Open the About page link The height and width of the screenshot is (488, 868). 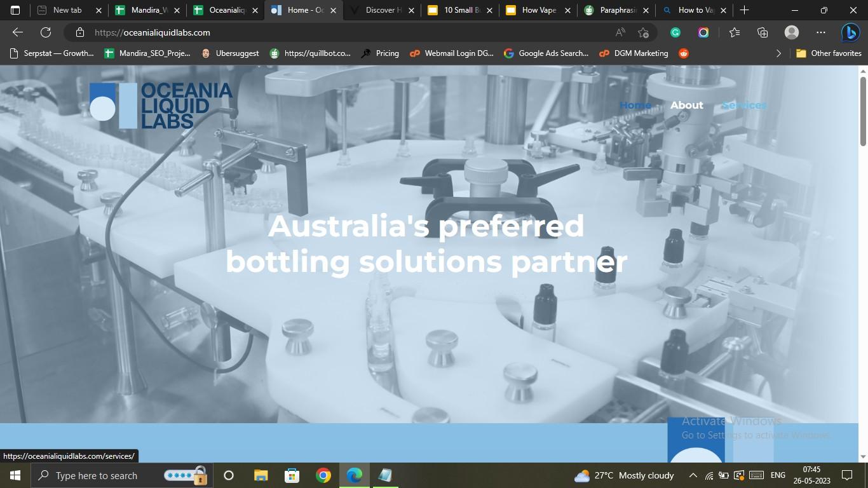click(687, 105)
